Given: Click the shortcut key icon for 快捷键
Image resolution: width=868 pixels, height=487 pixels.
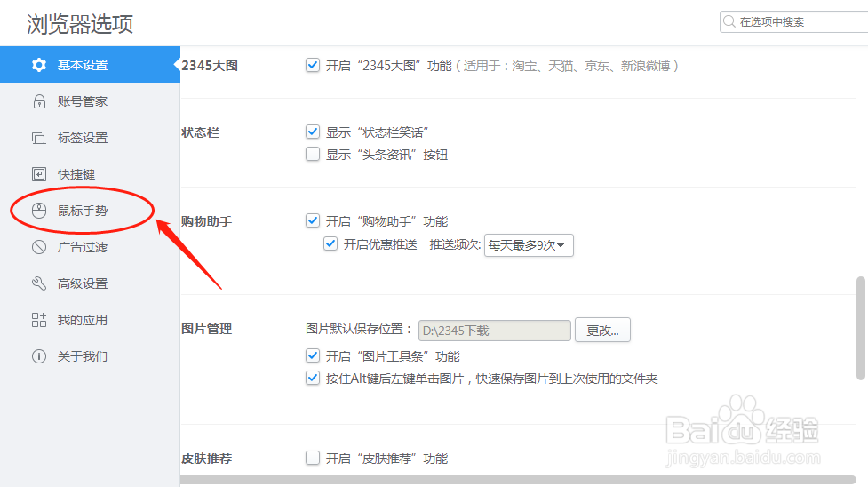Looking at the screenshot, I should (x=39, y=174).
